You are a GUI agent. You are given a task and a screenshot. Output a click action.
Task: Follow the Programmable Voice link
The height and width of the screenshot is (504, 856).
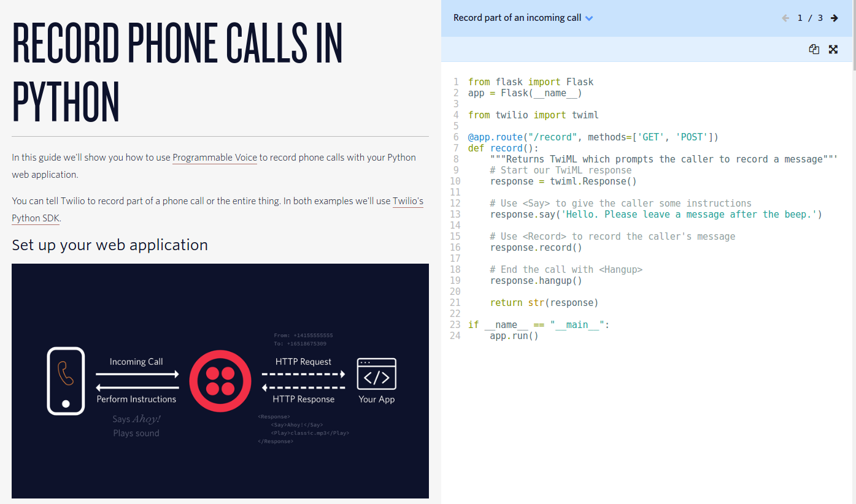click(215, 158)
